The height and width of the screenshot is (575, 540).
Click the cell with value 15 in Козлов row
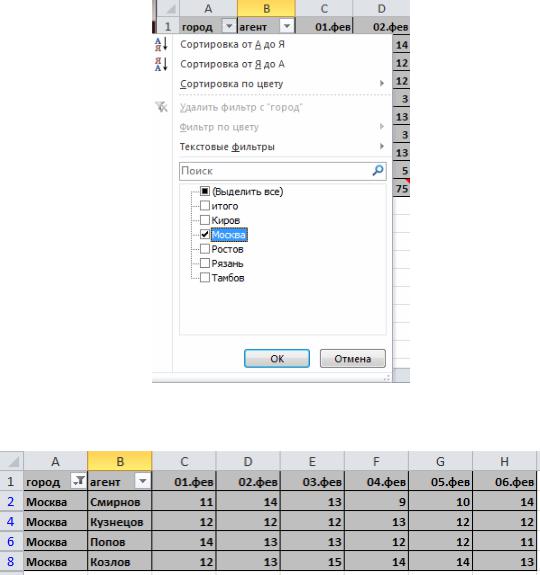[x=312, y=561]
